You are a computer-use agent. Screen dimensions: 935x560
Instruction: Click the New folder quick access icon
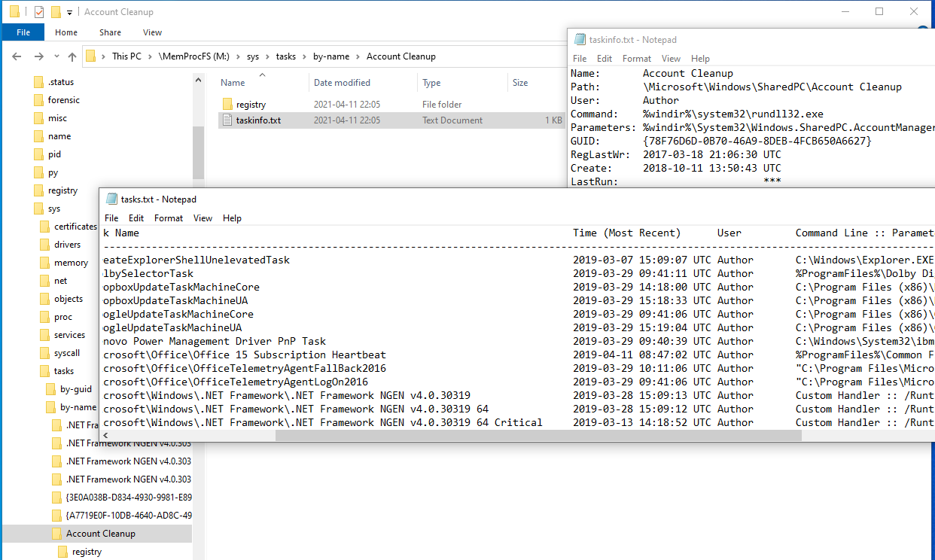click(x=56, y=12)
